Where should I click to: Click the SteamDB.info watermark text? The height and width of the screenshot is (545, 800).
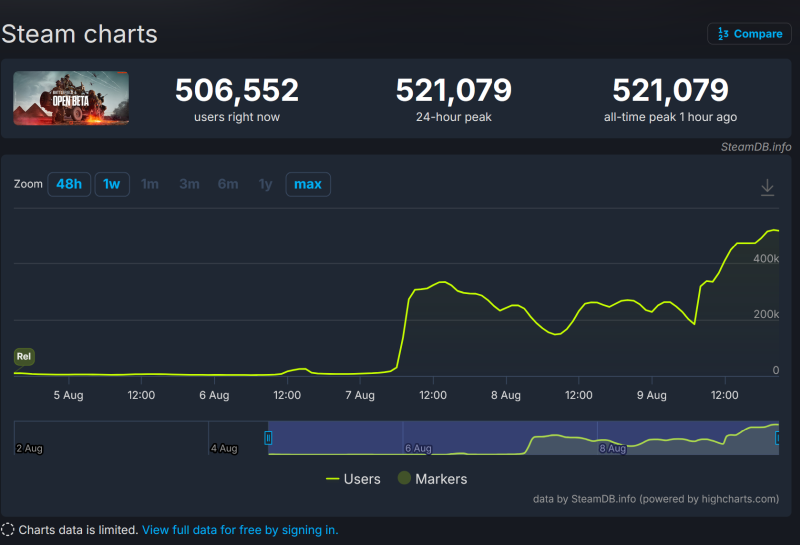pyautogui.click(x=756, y=147)
